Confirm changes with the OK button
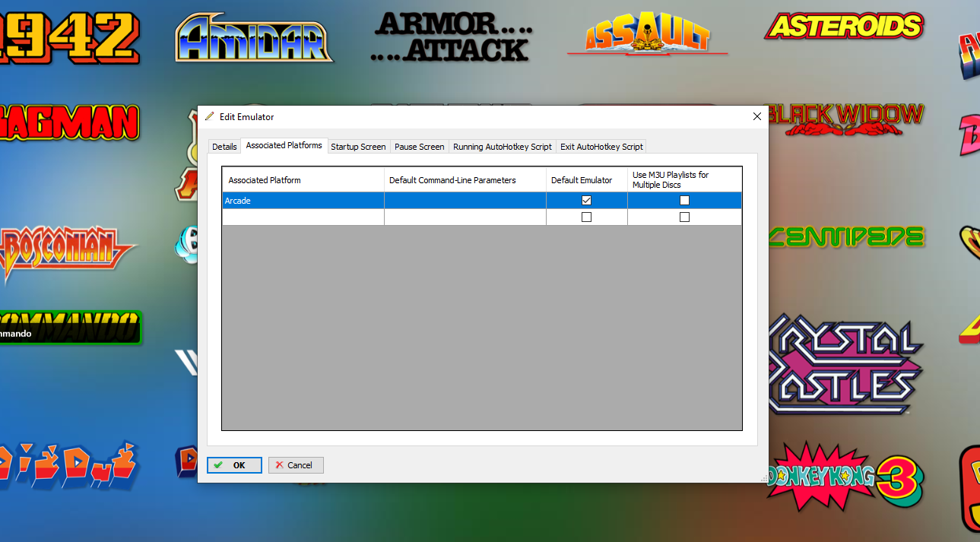Screen dimensions: 980x542 click(234, 465)
